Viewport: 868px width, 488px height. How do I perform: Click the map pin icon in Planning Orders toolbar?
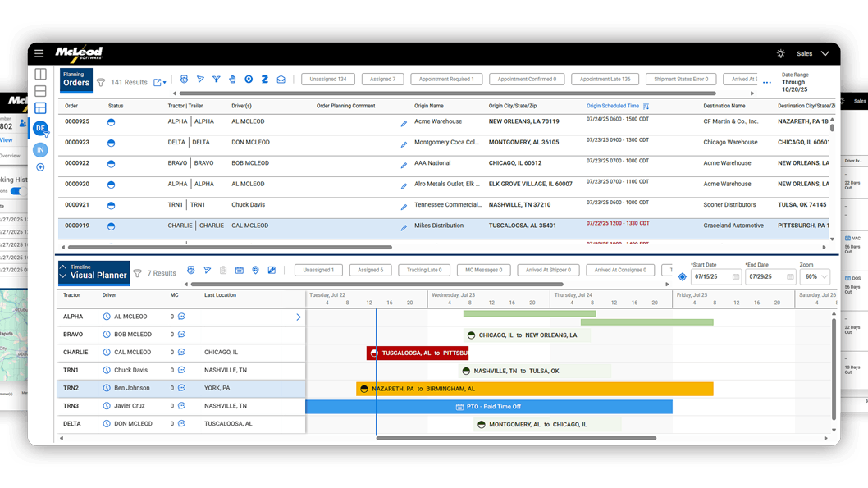(248, 80)
